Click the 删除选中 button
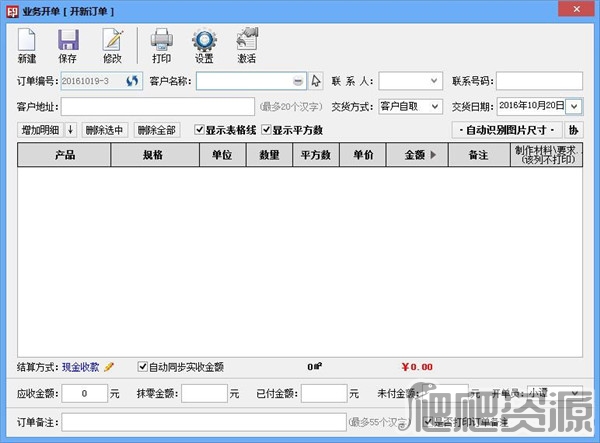600x443 pixels. click(104, 130)
